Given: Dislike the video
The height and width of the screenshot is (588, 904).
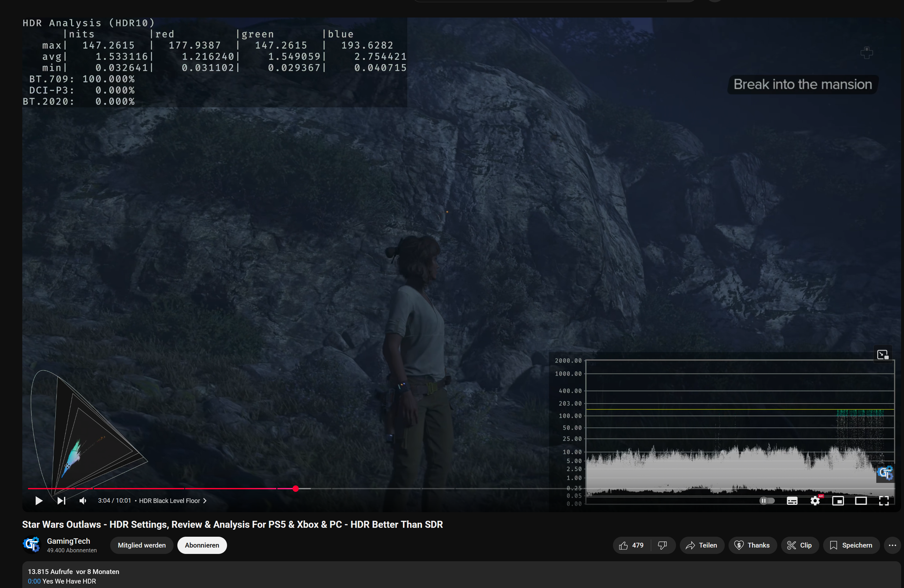Looking at the screenshot, I should pyautogui.click(x=662, y=545).
